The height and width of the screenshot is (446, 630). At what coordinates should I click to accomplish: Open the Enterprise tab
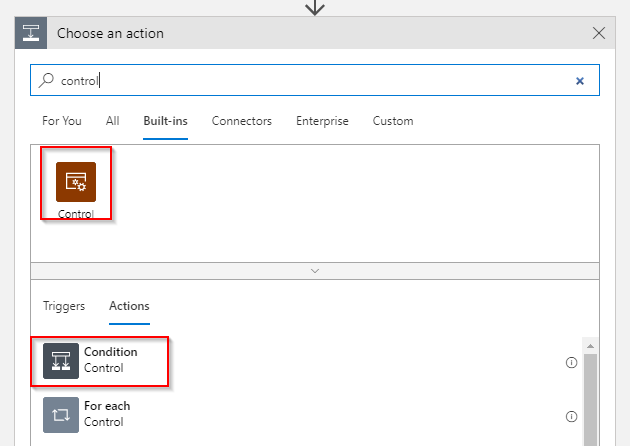point(322,121)
